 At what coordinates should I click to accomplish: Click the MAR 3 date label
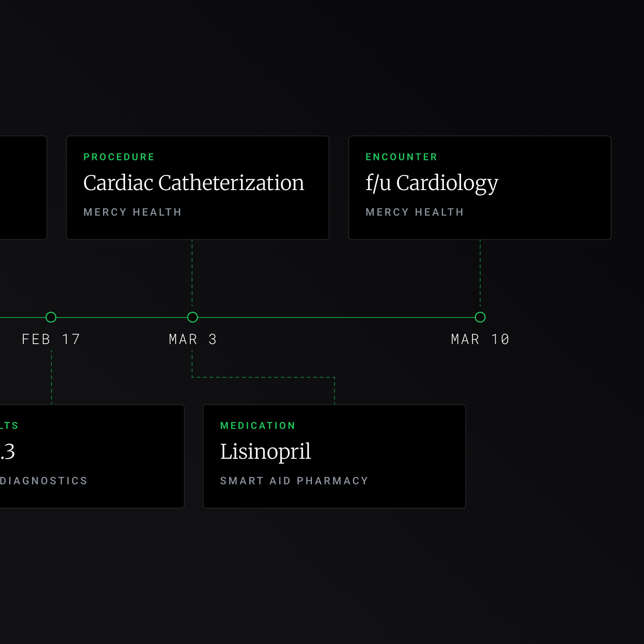tap(193, 339)
